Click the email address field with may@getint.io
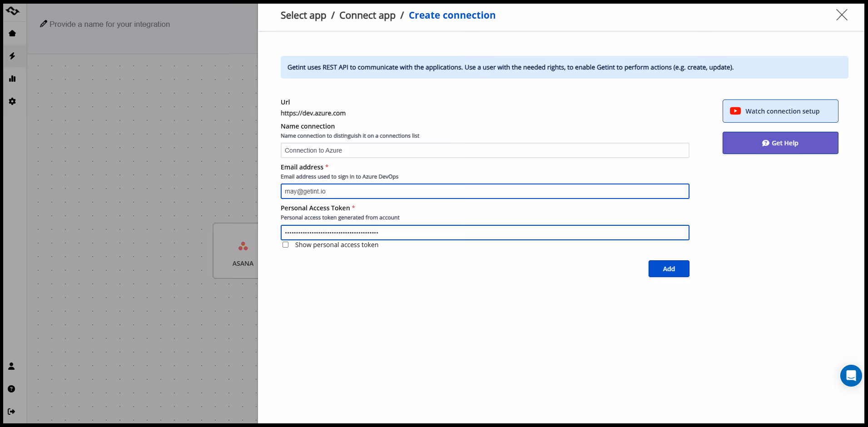The height and width of the screenshot is (427, 868). pos(485,191)
